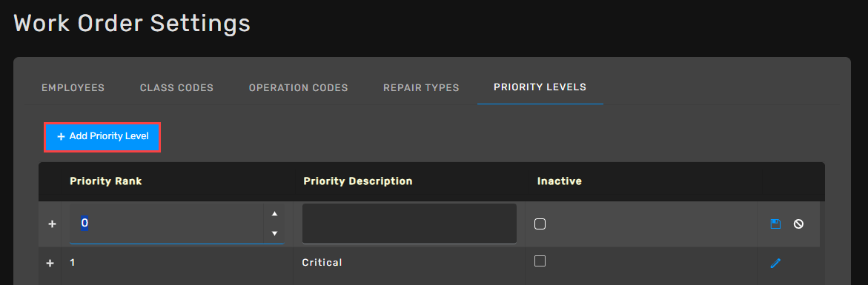868x285 pixels.
Task: Go to the Operation Codes tab
Action: click(x=299, y=88)
